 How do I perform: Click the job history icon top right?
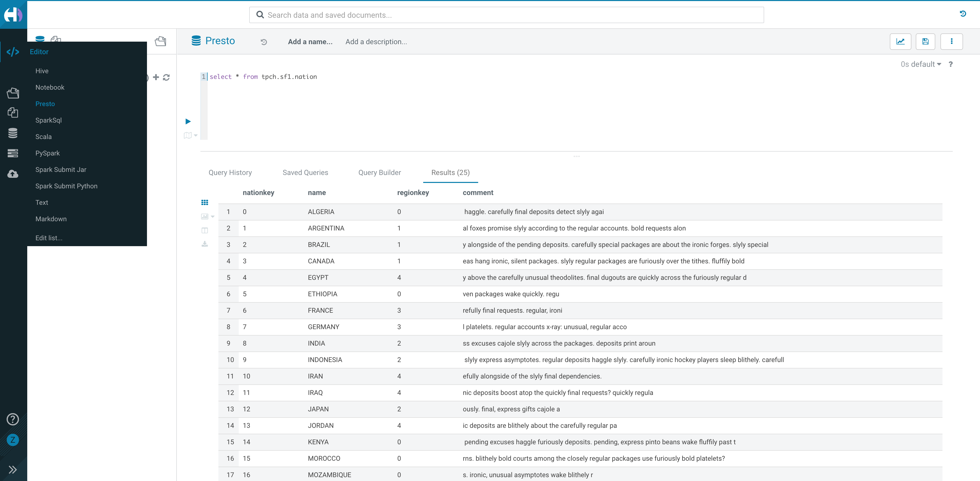[963, 14]
